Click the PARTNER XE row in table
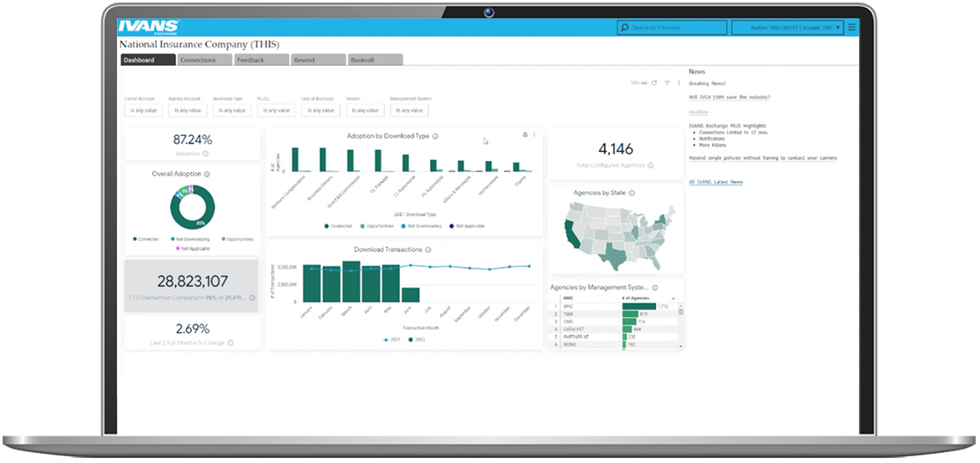Viewport: 980px width, 463px height. (613, 337)
